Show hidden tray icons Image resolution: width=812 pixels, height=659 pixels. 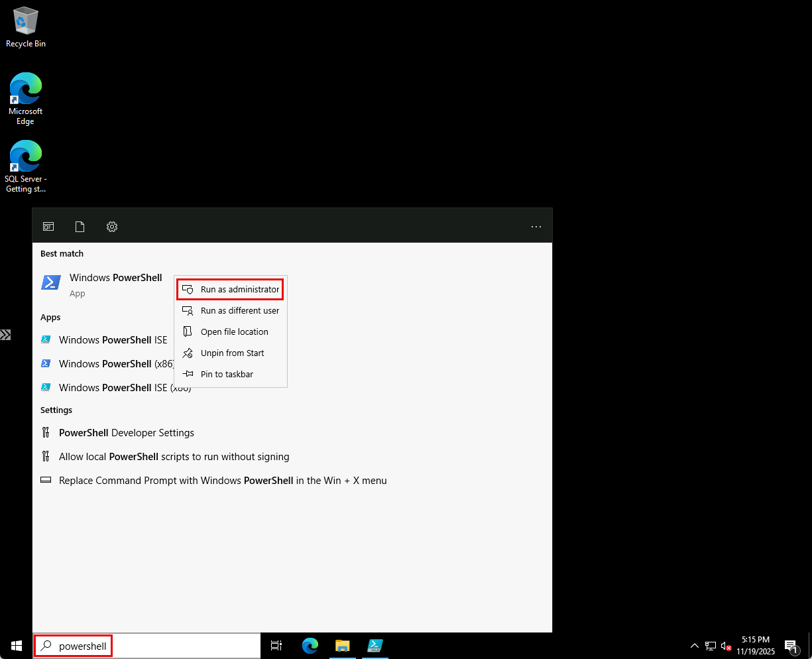pos(694,645)
